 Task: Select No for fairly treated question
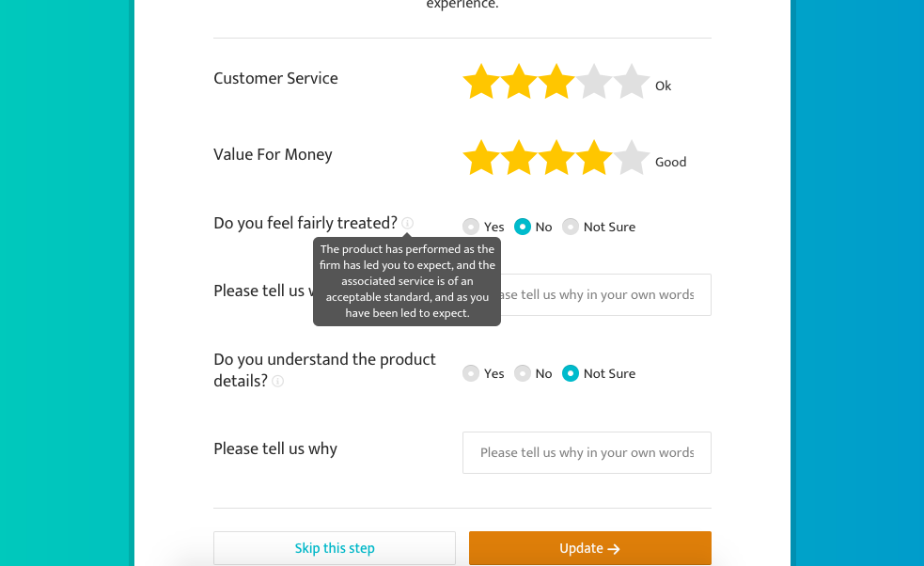[523, 227]
